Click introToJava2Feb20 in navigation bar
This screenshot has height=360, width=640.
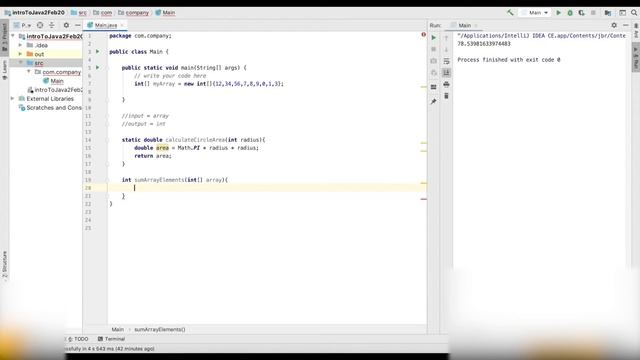(x=35, y=13)
